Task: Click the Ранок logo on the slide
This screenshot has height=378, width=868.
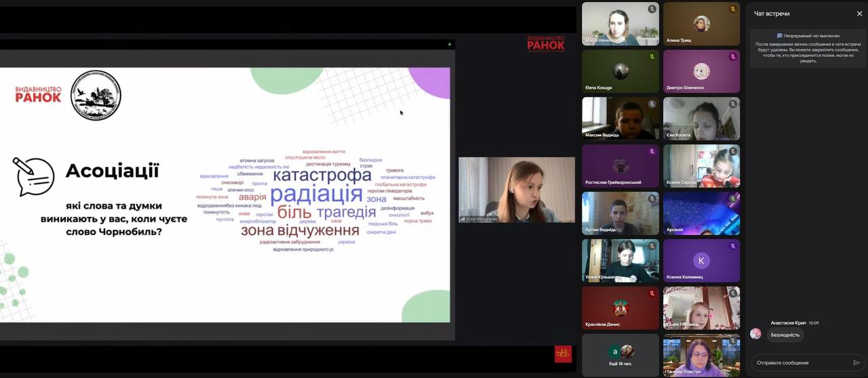Action: [38, 94]
